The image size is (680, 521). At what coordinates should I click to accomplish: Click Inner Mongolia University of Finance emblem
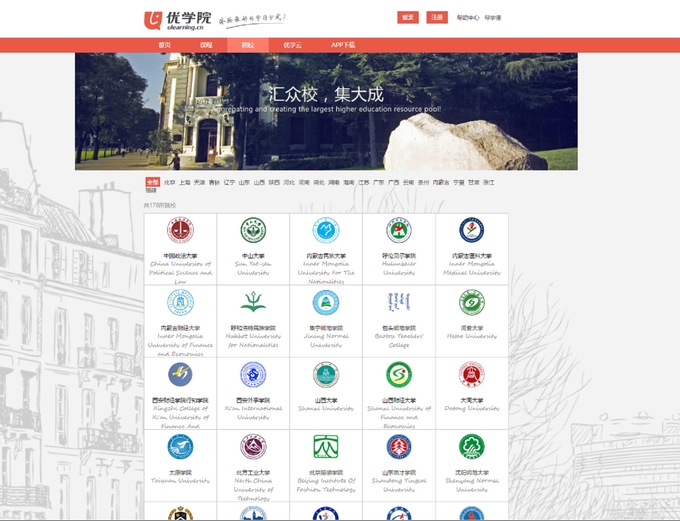coord(180,302)
